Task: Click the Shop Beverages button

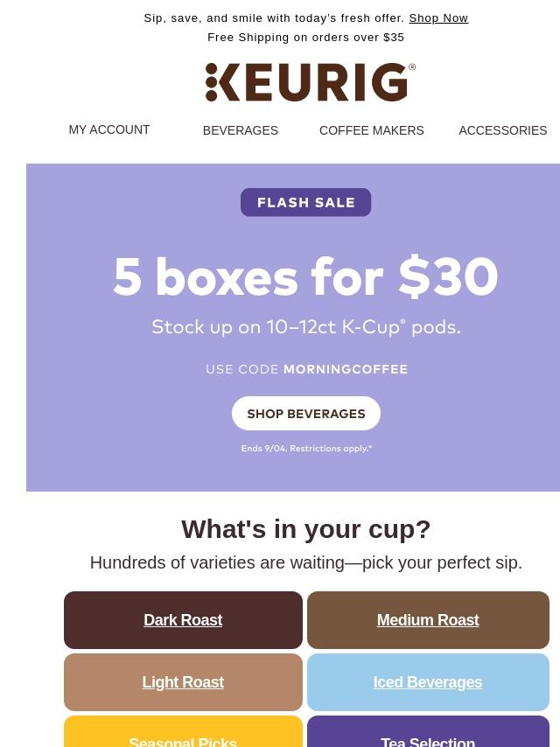Action: [x=306, y=414]
